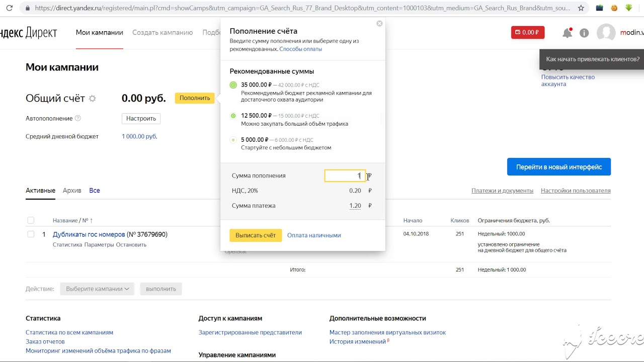The width and height of the screenshot is (644, 362).
Task: Choose the 5 000.00 ₽ recommended amount
Action: (x=233, y=140)
